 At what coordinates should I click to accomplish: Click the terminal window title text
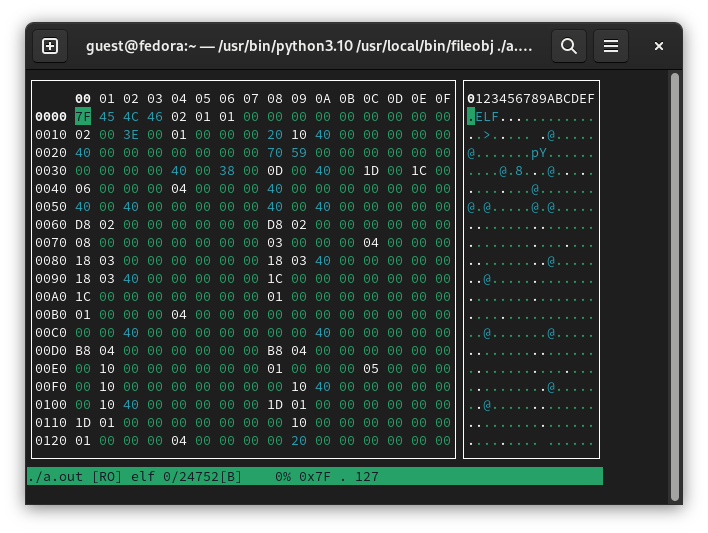pyautogui.click(x=309, y=46)
